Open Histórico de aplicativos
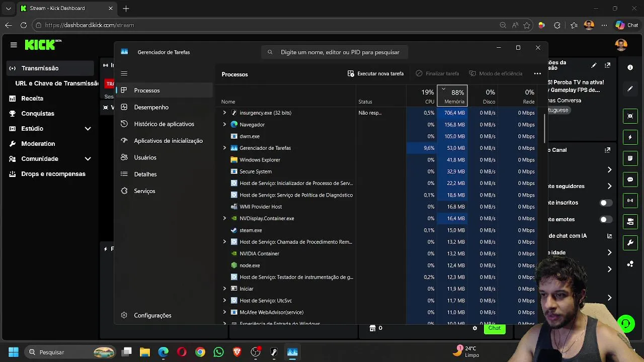Viewport: 644px width, 362px height. pyautogui.click(x=165, y=124)
